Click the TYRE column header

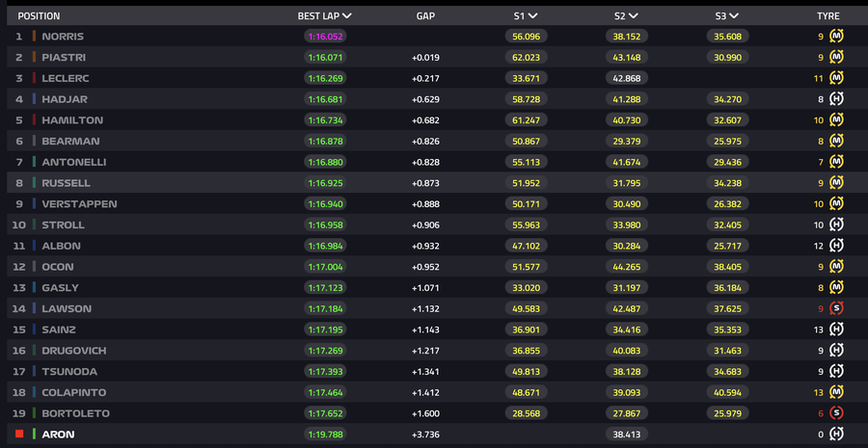828,16
